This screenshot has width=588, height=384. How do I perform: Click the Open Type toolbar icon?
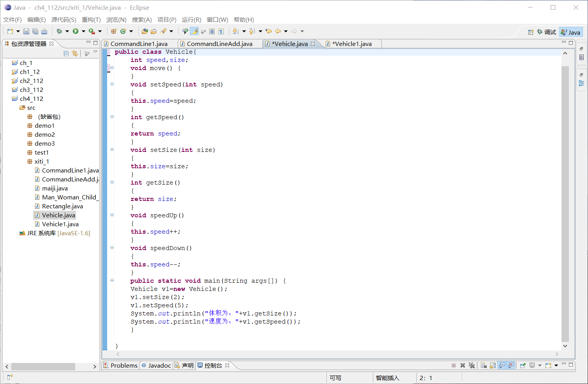coord(145,31)
